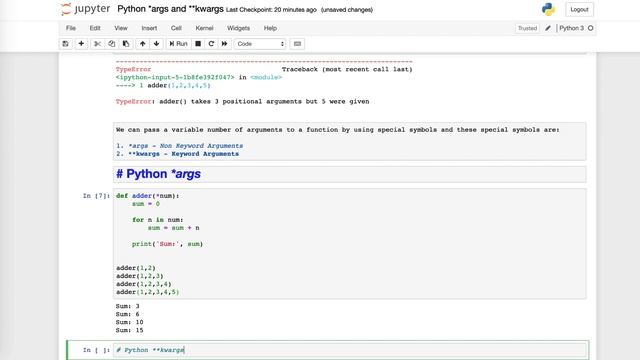640x360 pixels.
Task: Open the command palette keyboard icon
Action: [x=297, y=44]
